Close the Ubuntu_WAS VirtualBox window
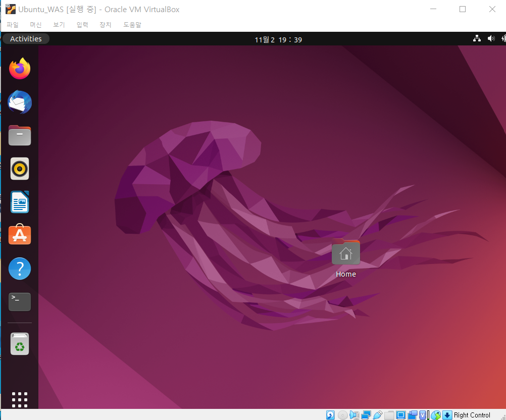 click(x=492, y=9)
